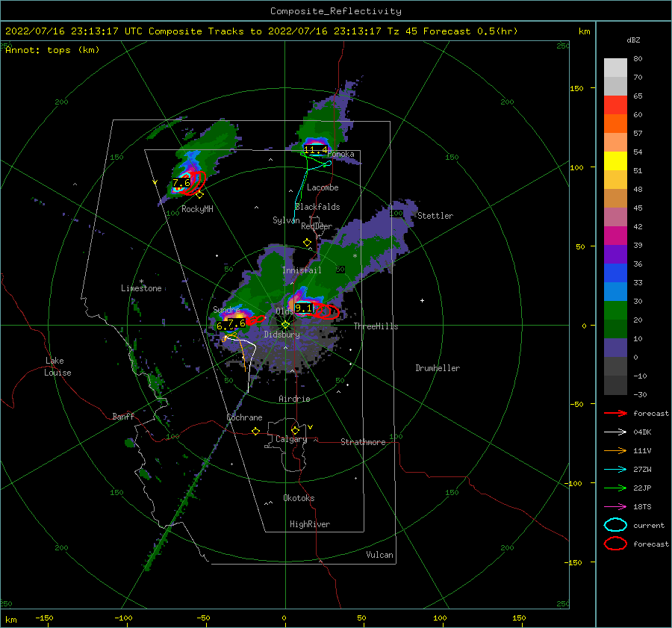Viewport: 672px width, 628px height.
Task: Click the 11.4 storm top label near Ponoka
Action: (x=315, y=149)
